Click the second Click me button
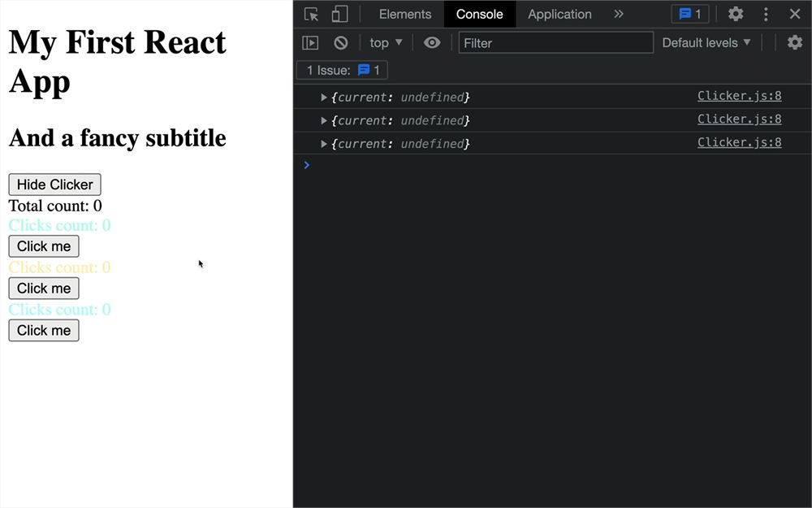This screenshot has height=508, width=812. coord(44,289)
